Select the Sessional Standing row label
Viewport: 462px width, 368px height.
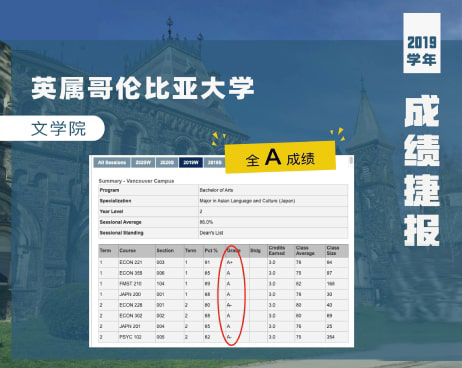(121, 233)
